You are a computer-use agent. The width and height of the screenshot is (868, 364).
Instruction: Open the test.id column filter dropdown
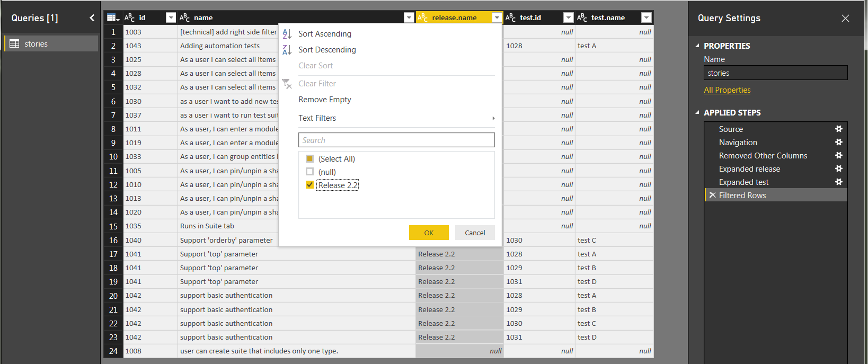(568, 17)
